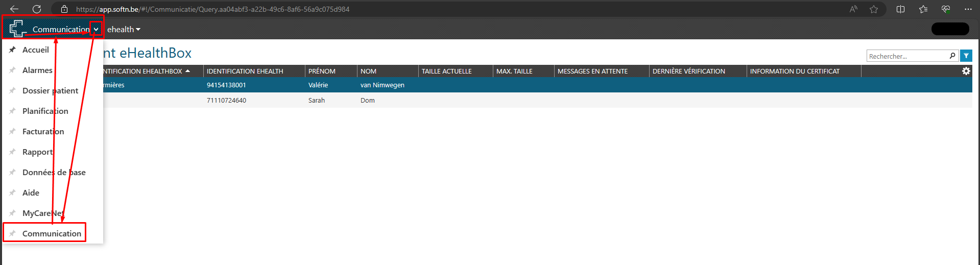Click first name cell Sarah
Screen dimensions: 980x265
(x=316, y=100)
